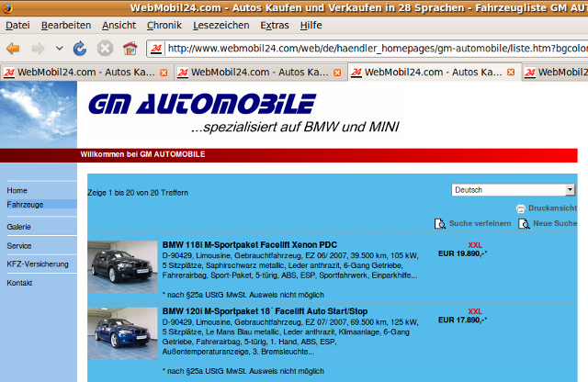Click the magnifier icon beside Suche verfeinern
The width and height of the screenshot is (588, 382).
[440, 224]
